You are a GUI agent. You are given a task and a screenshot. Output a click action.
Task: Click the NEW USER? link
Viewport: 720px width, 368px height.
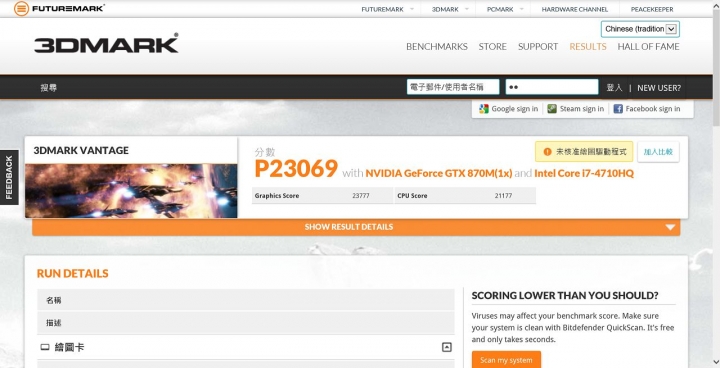click(659, 88)
